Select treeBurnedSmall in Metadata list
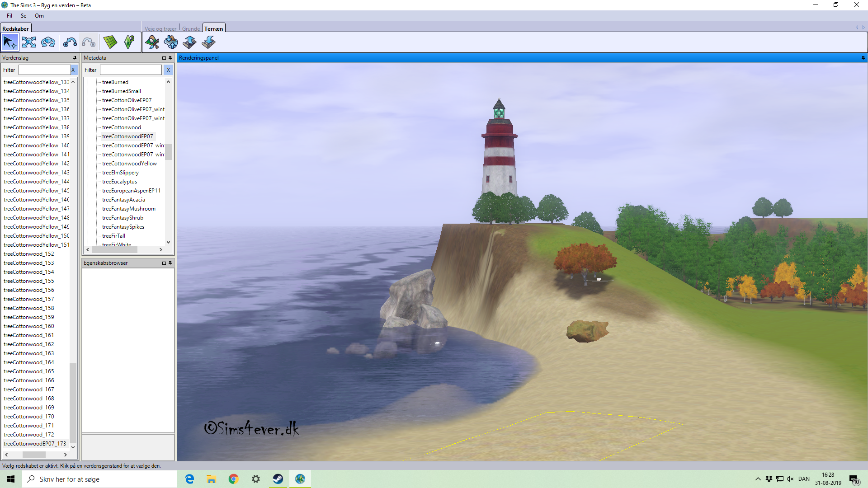Screen dimensions: 868x488 (x=122, y=91)
